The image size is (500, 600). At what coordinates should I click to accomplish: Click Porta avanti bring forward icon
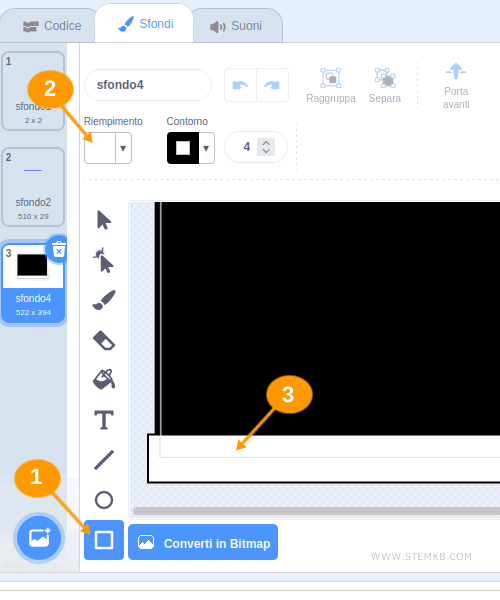pyautogui.click(x=456, y=71)
